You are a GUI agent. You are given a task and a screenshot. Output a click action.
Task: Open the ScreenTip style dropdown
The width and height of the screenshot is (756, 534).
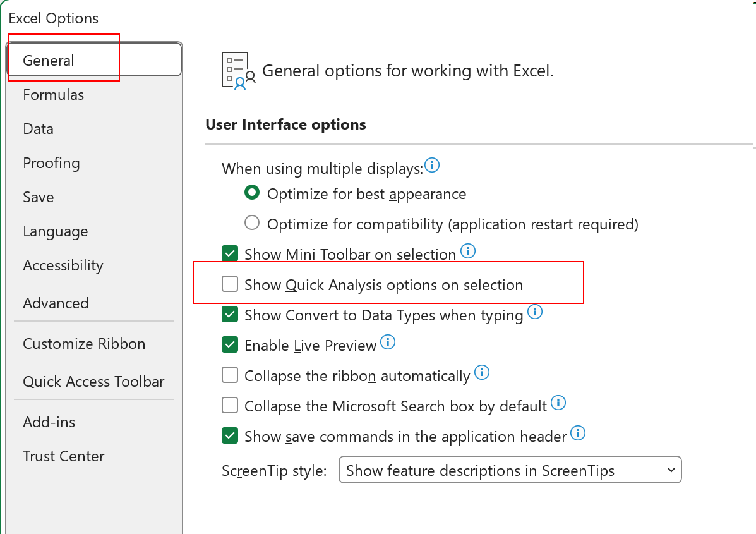tap(510, 470)
